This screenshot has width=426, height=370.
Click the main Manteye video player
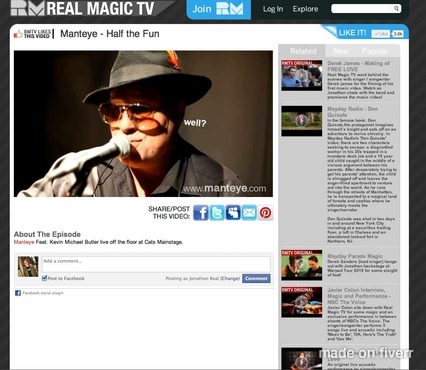(x=143, y=124)
